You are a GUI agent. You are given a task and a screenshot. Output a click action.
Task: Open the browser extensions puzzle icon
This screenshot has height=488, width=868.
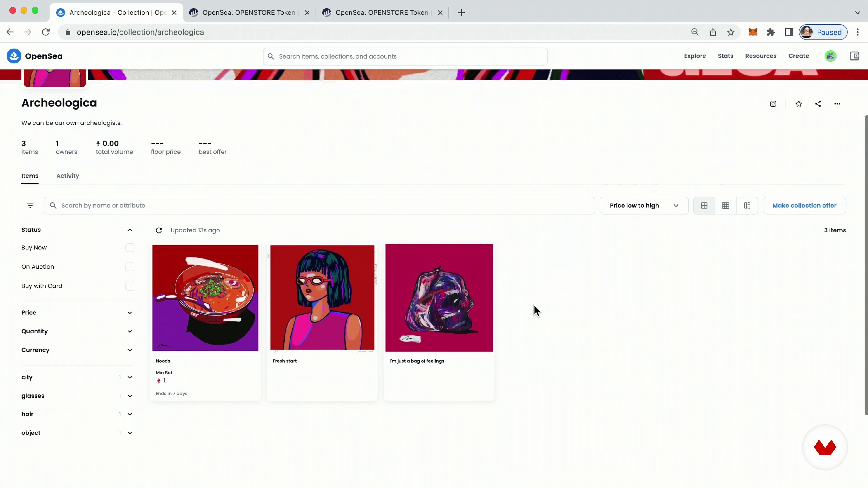click(771, 32)
